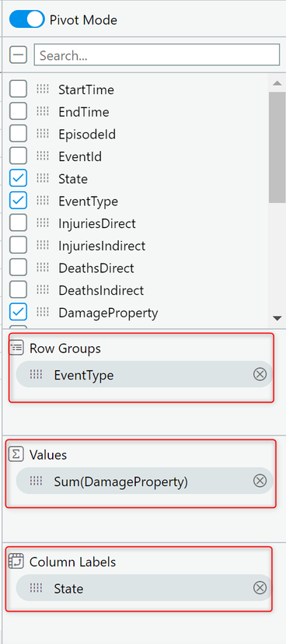
Task: Turn off the Pivot Mode switch
Action: [x=26, y=19]
